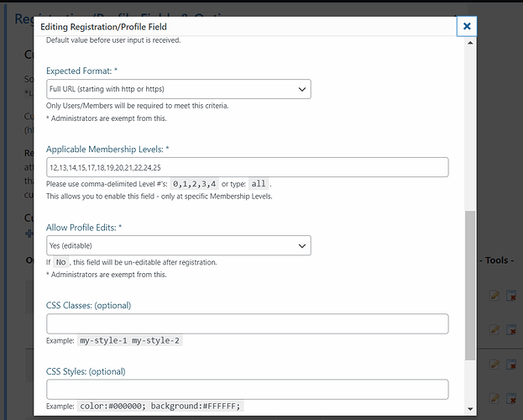523x420 pixels.
Task: Click the dialog vertical scrollbar thumb
Action: 470,286
